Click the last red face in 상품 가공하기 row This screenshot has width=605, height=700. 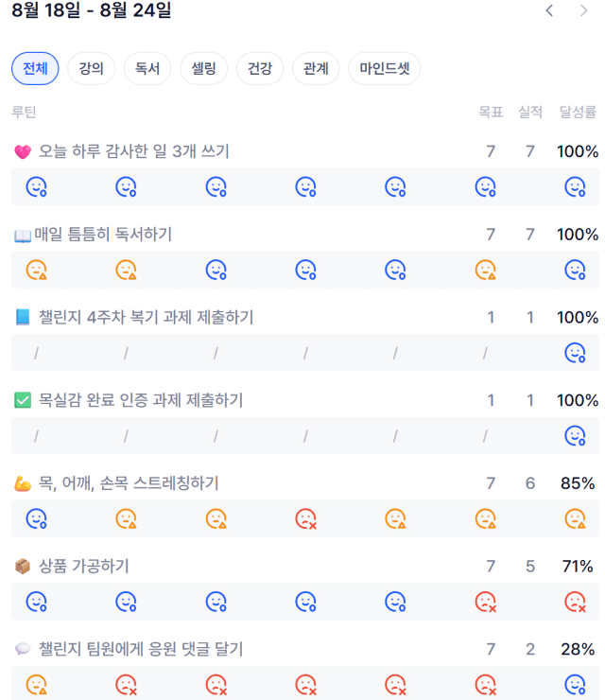click(575, 602)
